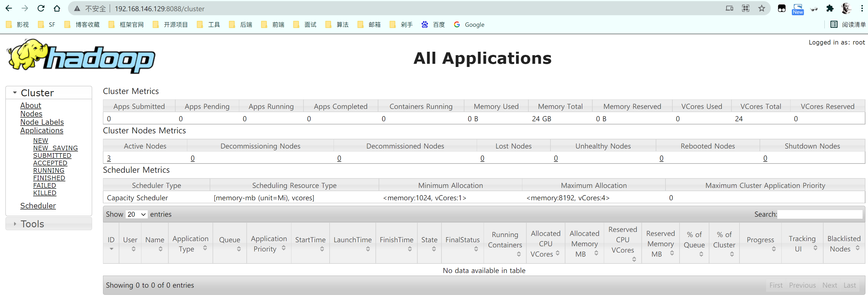This screenshot has width=868, height=298.
Task: Open the Google bookmark
Action: (469, 24)
